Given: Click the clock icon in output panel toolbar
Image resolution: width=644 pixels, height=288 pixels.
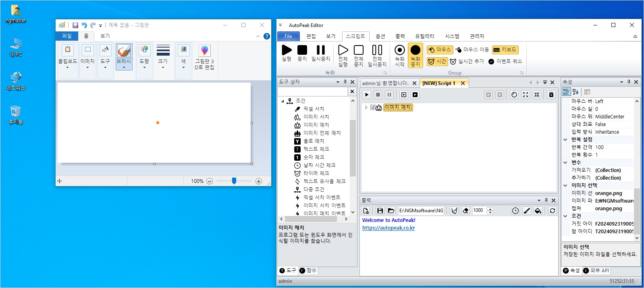Looking at the screenshot, I should click(515, 211).
